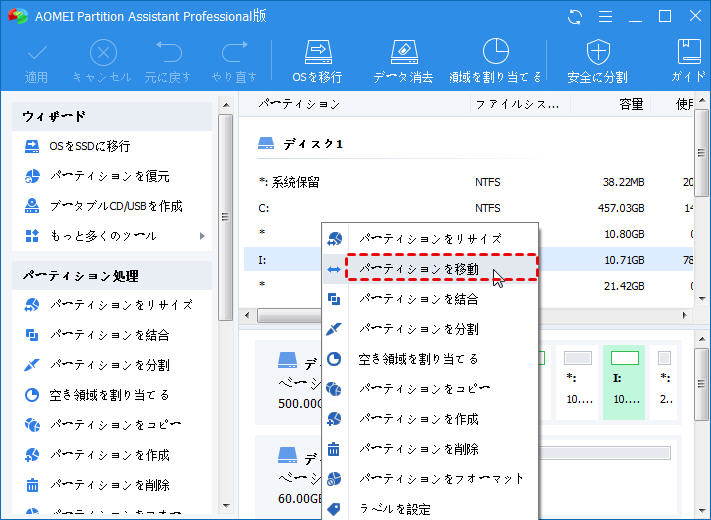Screen dimensions: 711x520
Task: Click the resize icon in context menu
Action: [x=334, y=239]
